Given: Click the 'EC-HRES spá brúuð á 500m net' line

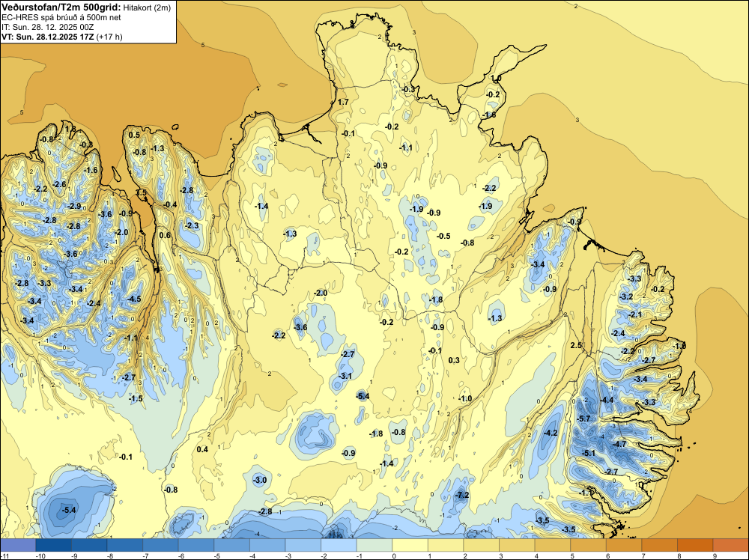Looking at the screenshot, I should pyautogui.click(x=61, y=17).
